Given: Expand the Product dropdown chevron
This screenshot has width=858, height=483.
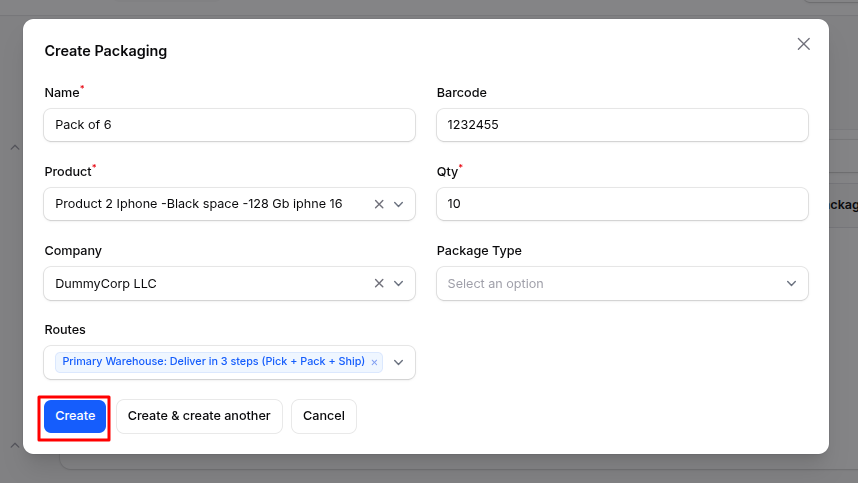Looking at the screenshot, I should tap(399, 204).
